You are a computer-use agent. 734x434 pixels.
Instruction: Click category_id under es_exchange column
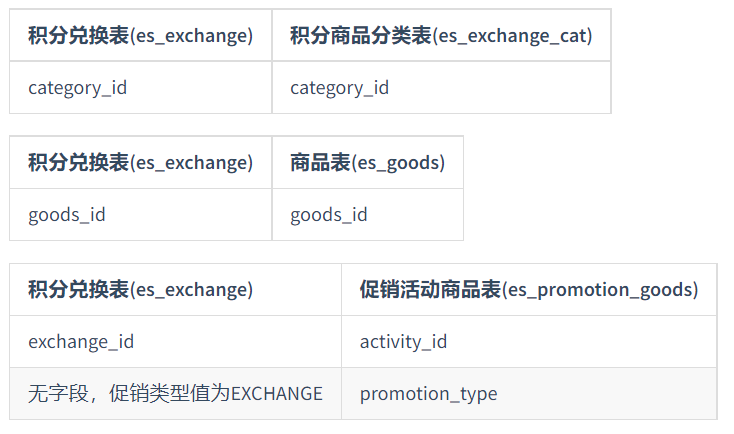[x=140, y=88]
